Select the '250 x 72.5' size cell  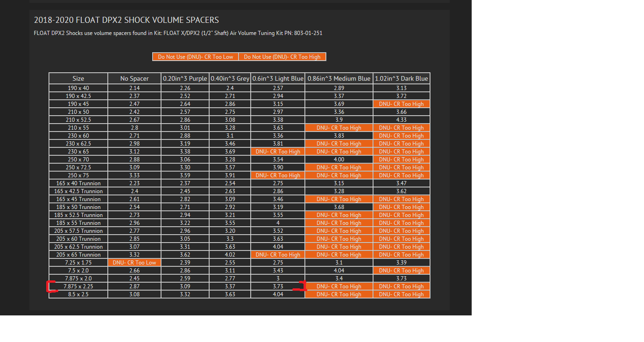pos(78,167)
